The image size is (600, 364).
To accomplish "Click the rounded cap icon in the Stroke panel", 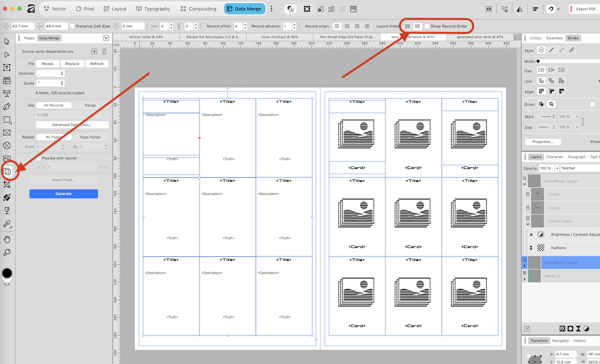I will 541,70.
